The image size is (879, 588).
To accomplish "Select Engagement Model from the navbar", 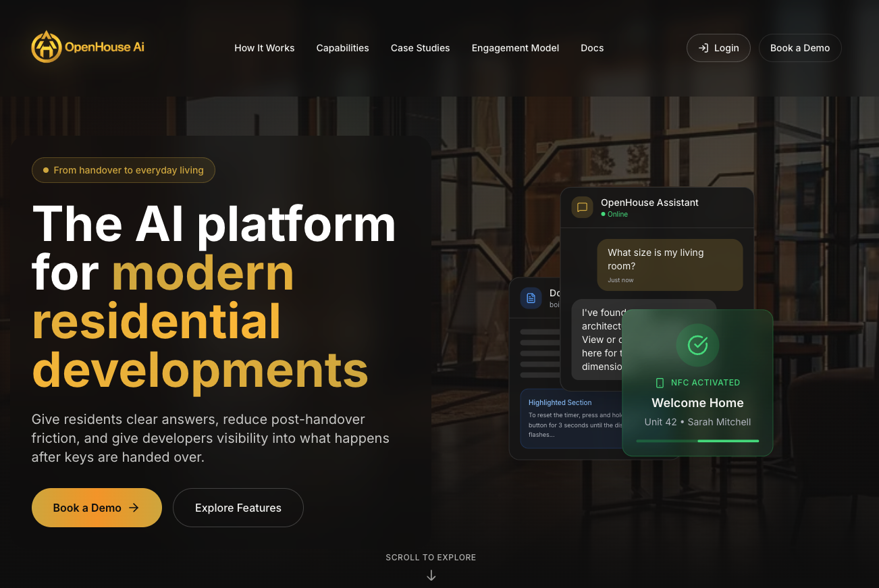I will (x=515, y=47).
